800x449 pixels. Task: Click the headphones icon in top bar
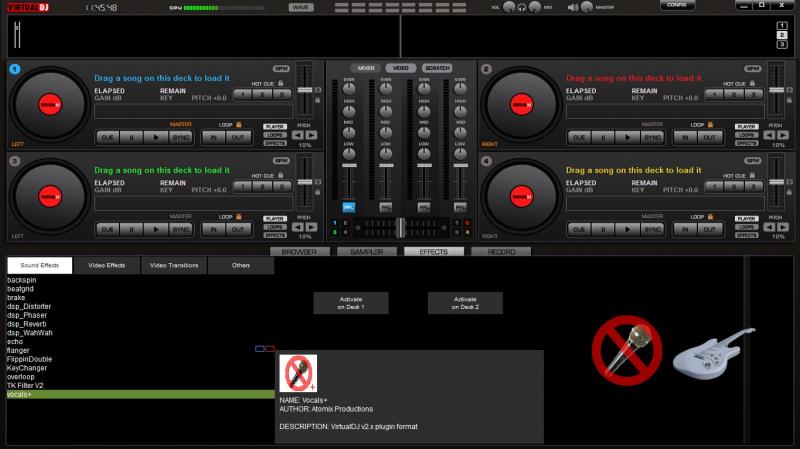[x=521, y=8]
